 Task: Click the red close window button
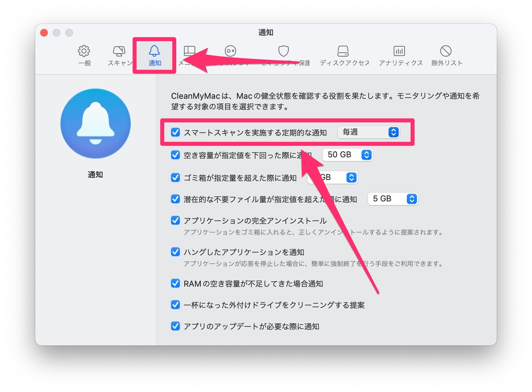[x=44, y=33]
